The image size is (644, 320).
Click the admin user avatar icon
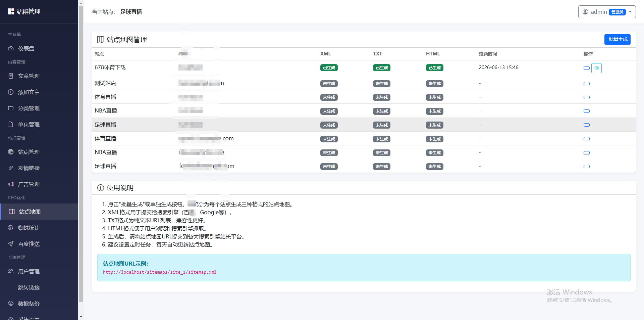point(585,12)
